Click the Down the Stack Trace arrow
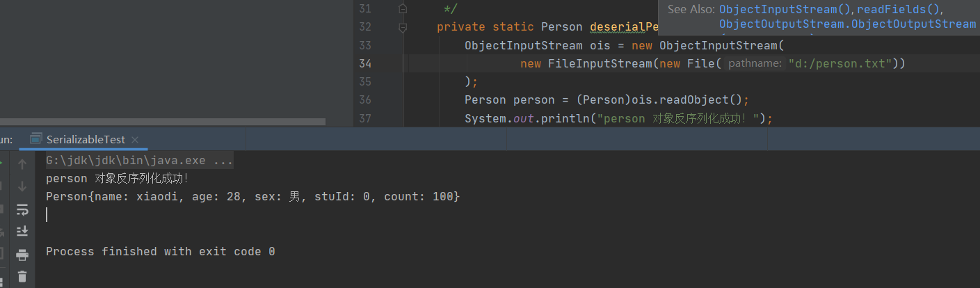Image resolution: width=980 pixels, height=288 pixels. click(x=22, y=186)
